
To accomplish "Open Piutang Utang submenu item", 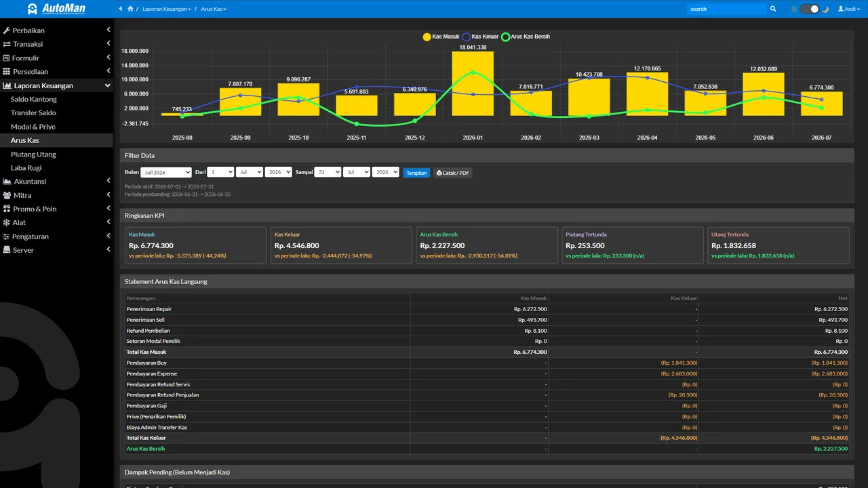I will pos(33,154).
